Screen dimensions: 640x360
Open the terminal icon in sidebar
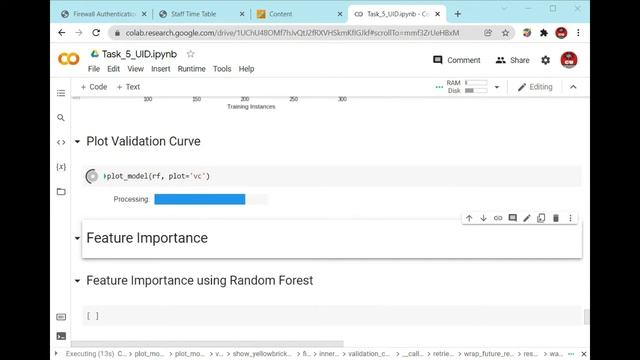coord(61,336)
